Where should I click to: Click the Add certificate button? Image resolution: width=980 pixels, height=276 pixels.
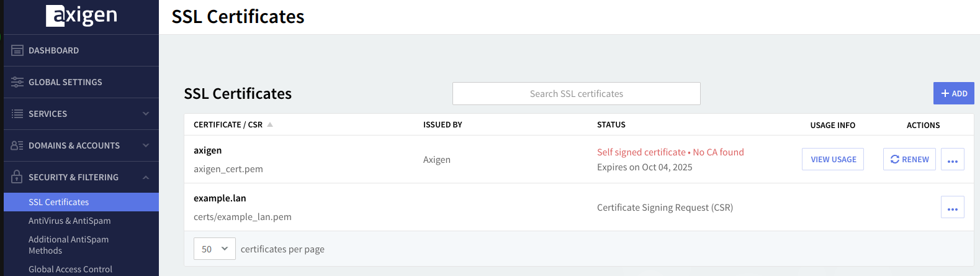tap(953, 93)
